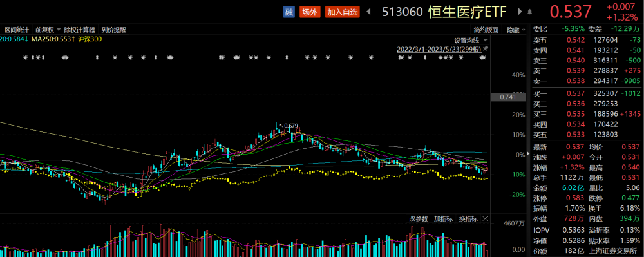Select the 卖五 ask row at 0.542
Image resolution: width=644 pixels, height=257 pixels.
[587, 40]
